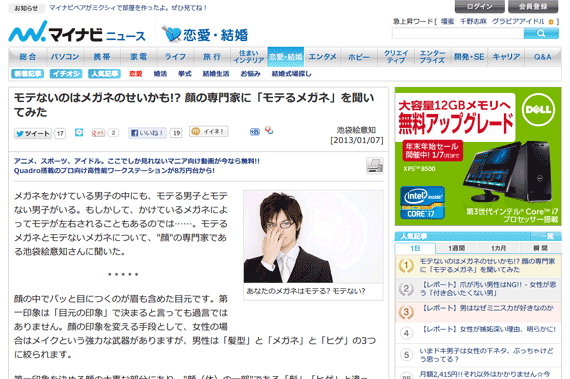The height and width of the screenshot is (379, 570).
Task: Open the アニメ、スポーツ、アイドル promo link
Action: [x=137, y=161]
